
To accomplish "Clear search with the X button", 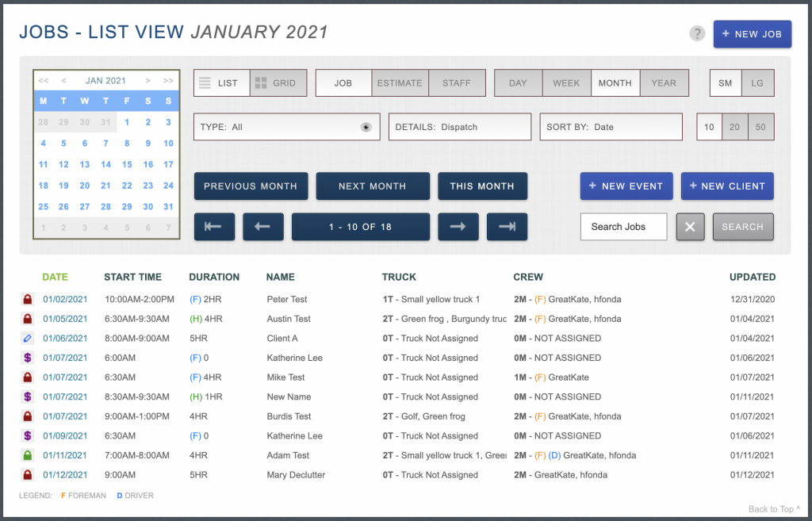I will pyautogui.click(x=690, y=227).
